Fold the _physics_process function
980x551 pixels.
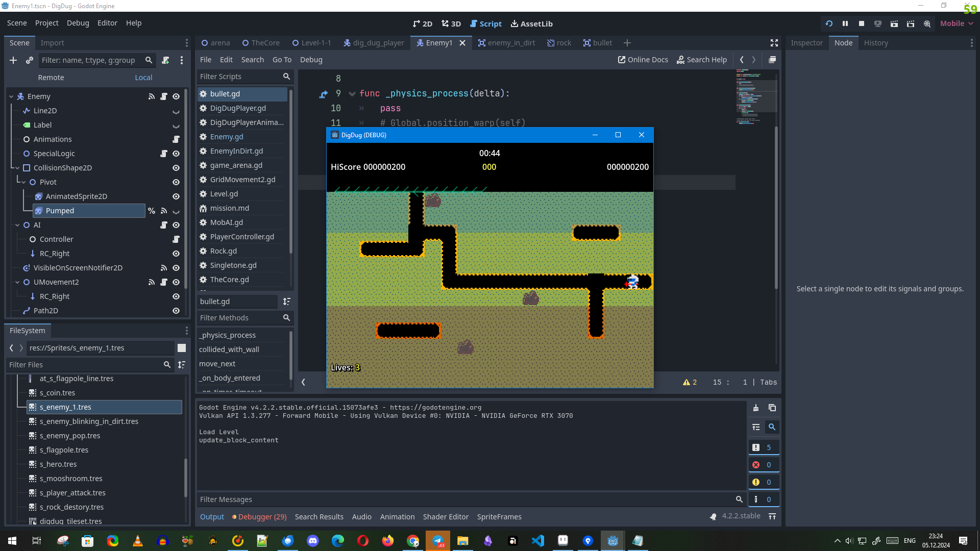352,94
